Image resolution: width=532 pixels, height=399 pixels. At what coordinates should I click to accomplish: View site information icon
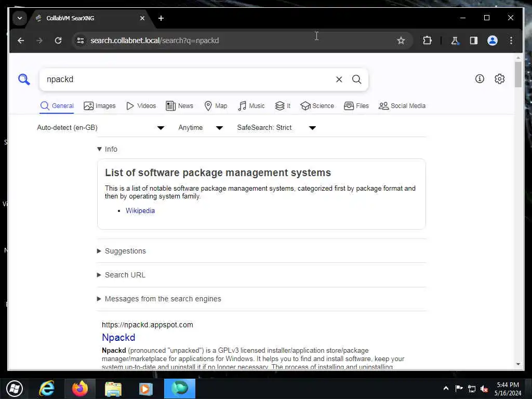tap(81, 41)
